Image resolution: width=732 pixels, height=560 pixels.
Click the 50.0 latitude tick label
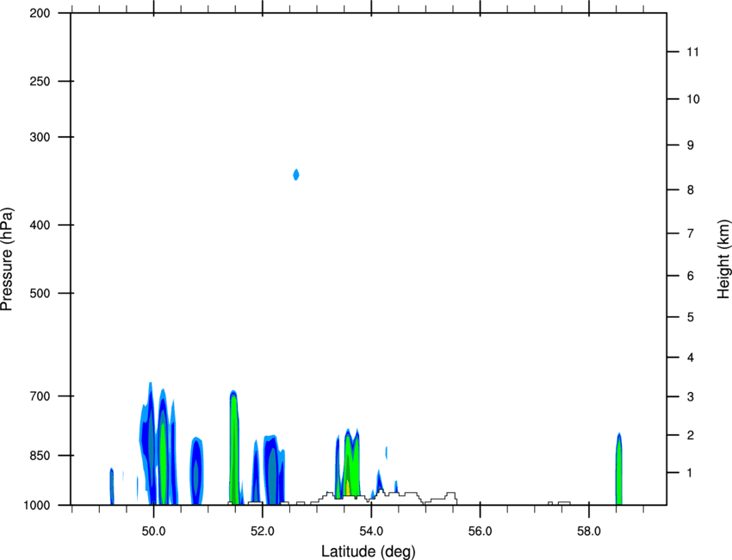click(x=153, y=532)
